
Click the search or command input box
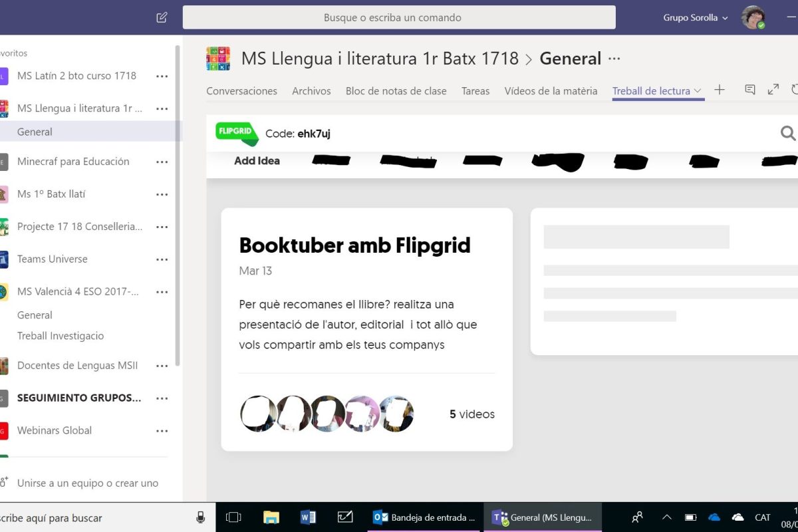tap(399, 17)
